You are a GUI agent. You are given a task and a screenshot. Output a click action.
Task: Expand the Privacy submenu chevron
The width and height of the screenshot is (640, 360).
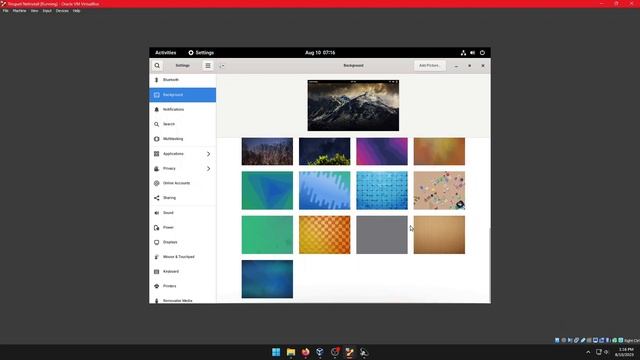click(x=209, y=169)
